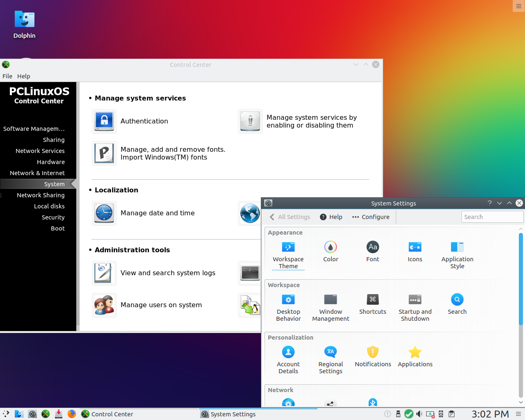525x420 pixels.
Task: Open Account Details settings
Action: (288, 360)
